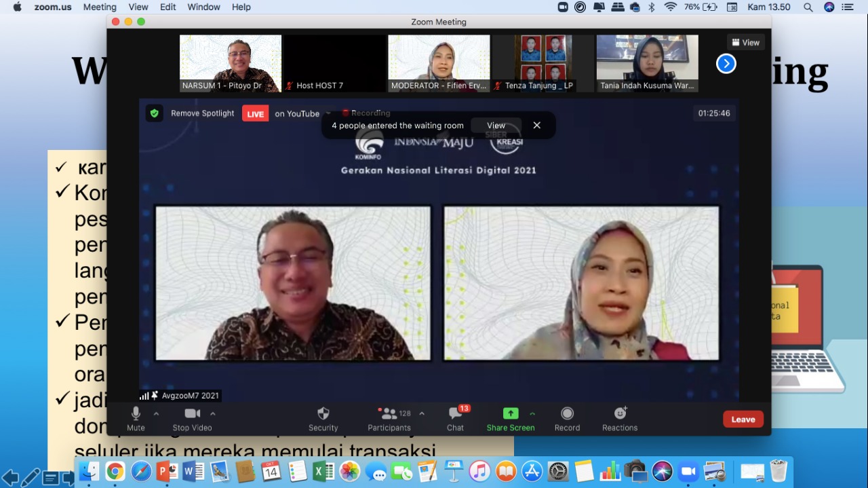Image resolution: width=868 pixels, height=488 pixels.
Task: Open Zoom from the Dock
Action: pos(689,471)
